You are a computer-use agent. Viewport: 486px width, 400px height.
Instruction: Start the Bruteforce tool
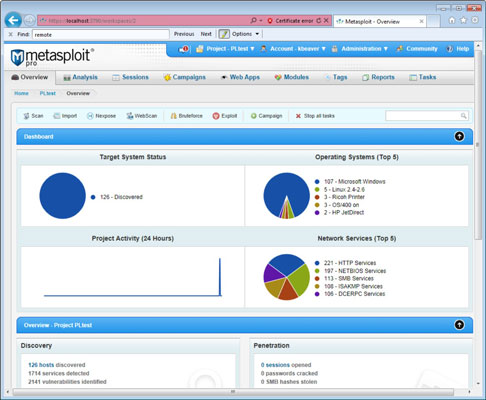click(x=186, y=116)
